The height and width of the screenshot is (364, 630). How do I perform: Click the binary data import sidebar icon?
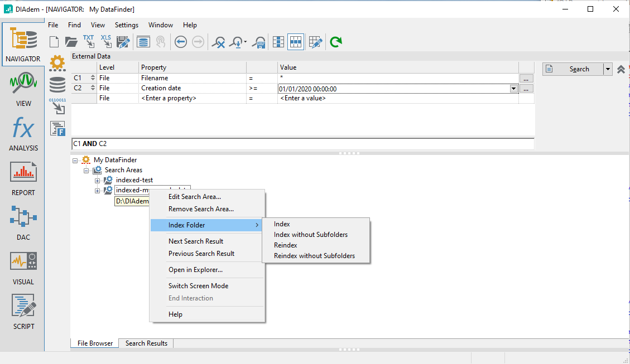(57, 106)
